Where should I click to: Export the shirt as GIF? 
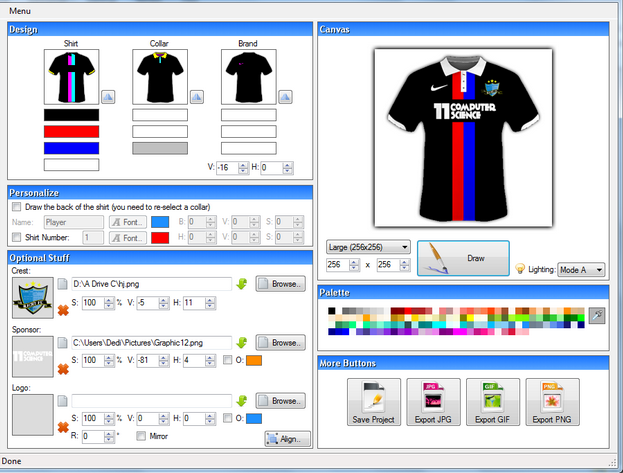493,402
